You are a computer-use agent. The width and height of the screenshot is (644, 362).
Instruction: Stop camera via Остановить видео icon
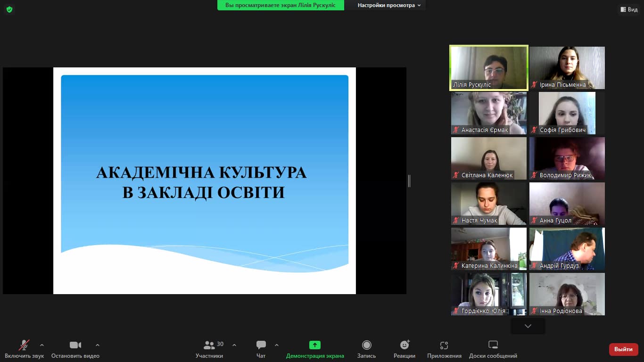pos(75,345)
